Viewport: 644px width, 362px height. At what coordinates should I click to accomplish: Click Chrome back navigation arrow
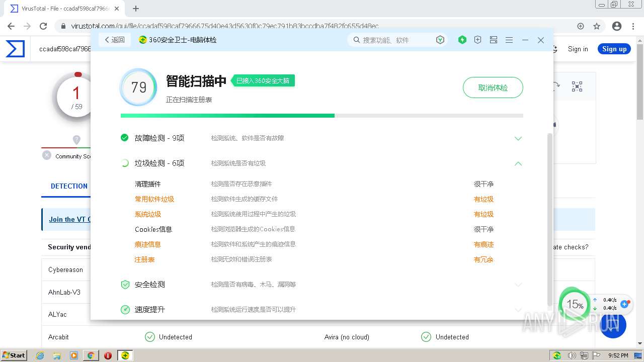(x=11, y=26)
